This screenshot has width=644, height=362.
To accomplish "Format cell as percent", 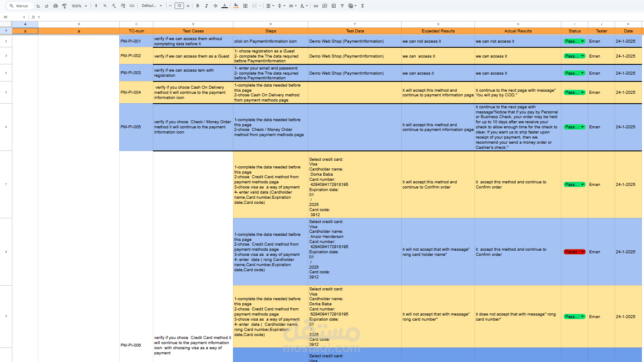I will coord(105,6).
